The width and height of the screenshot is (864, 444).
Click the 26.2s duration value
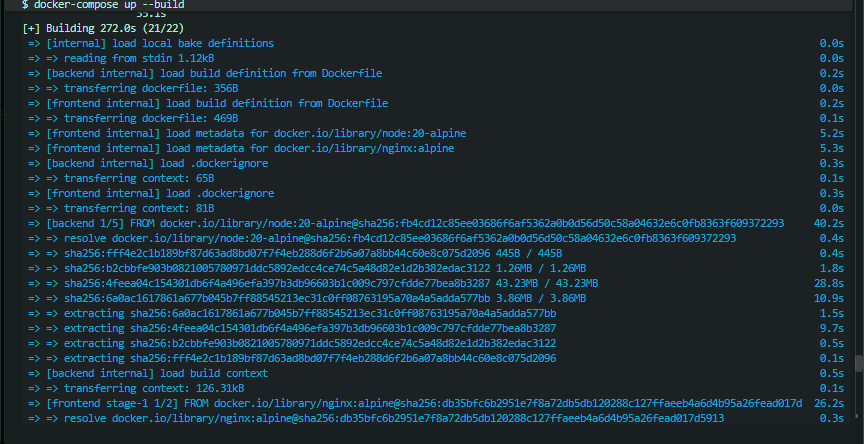829,403
